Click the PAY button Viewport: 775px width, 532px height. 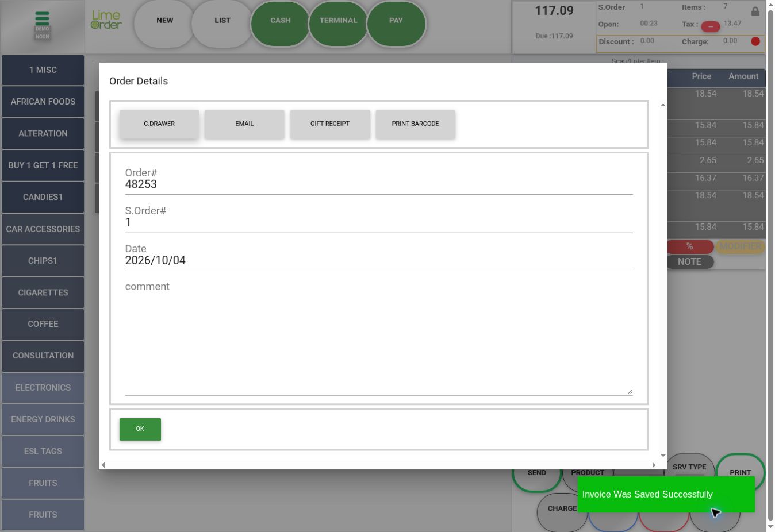(x=396, y=23)
